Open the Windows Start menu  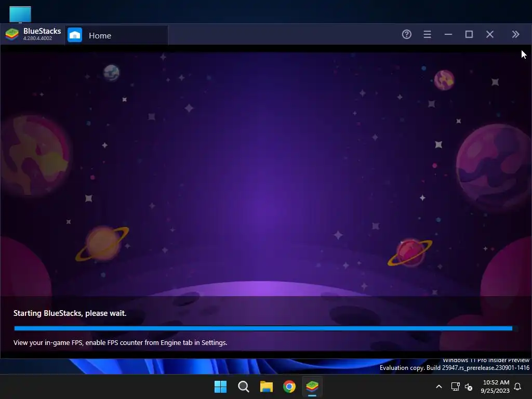[220, 387]
